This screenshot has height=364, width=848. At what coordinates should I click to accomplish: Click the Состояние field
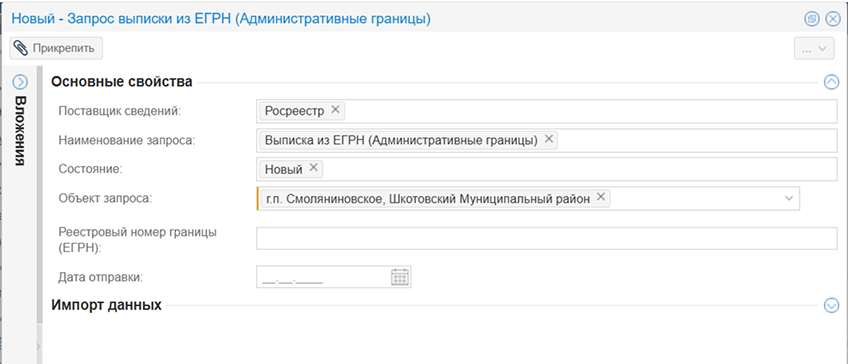(x=547, y=169)
